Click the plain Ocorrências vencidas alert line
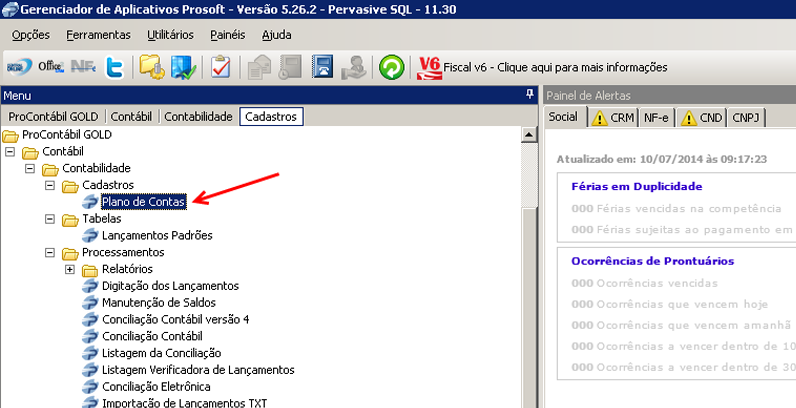796x408 pixels. (x=644, y=284)
